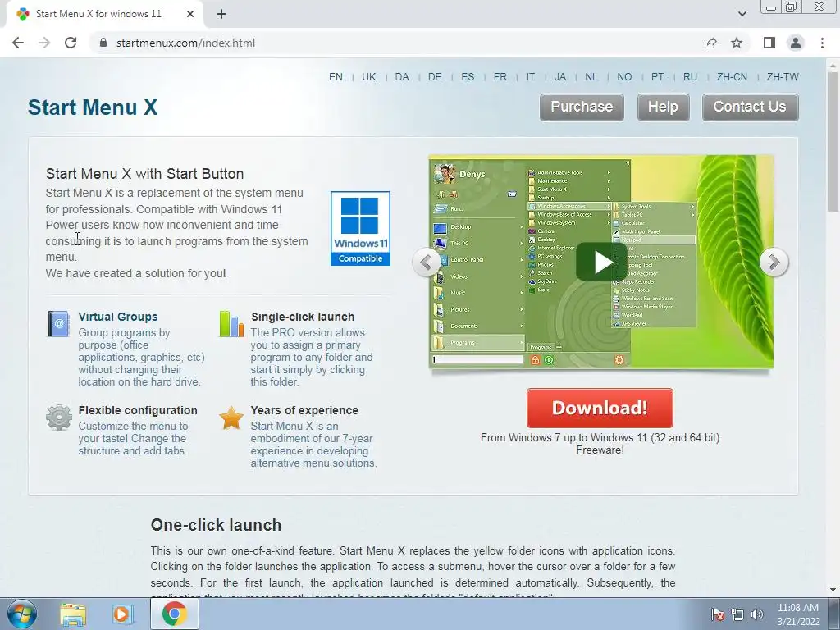Switch language to PT
Viewport: 840px width, 630px height.
[x=657, y=76]
